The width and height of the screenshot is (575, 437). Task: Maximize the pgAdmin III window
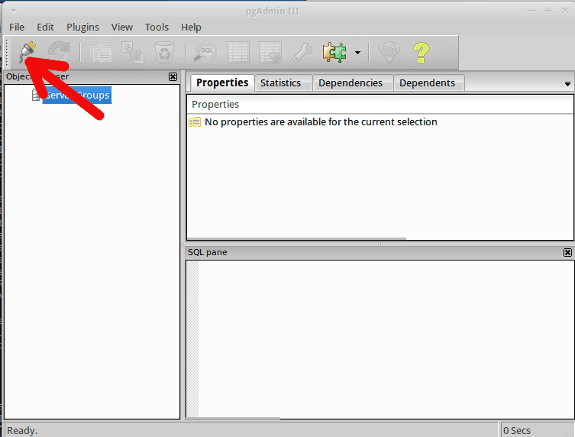[548, 11]
